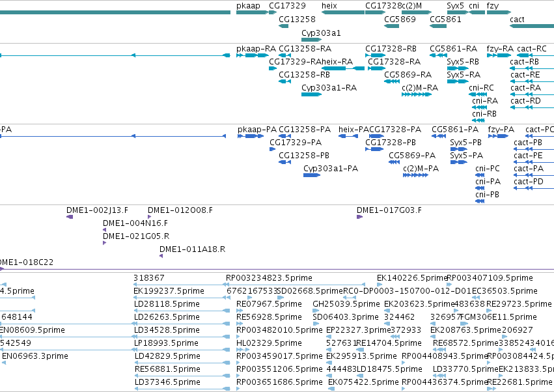Viewport: 554px width, 392px height.
Task: Click EST LD34528.5prime
Action: pos(182,337)
